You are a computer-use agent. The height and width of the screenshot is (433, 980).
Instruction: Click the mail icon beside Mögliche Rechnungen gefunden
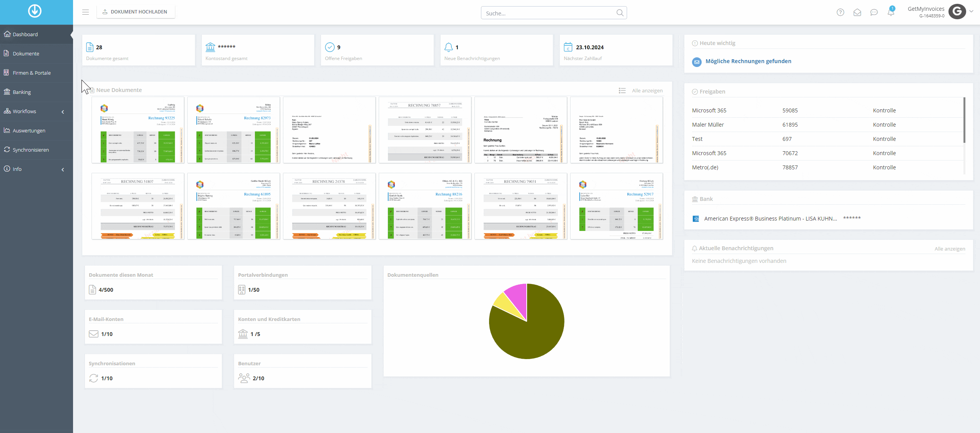tap(697, 62)
